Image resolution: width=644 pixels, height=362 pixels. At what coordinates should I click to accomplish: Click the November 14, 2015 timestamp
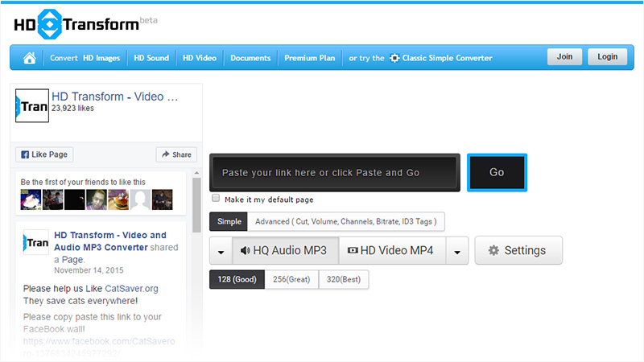tap(89, 270)
